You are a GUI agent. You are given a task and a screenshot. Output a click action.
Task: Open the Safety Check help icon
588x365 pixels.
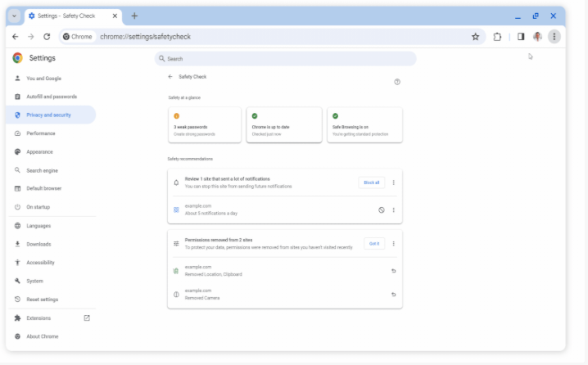[x=397, y=82]
